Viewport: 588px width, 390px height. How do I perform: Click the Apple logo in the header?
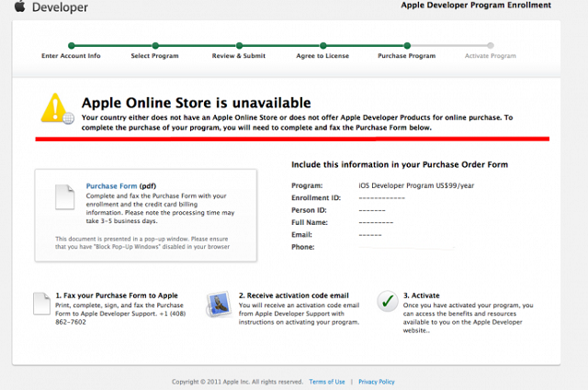[x=19, y=6]
